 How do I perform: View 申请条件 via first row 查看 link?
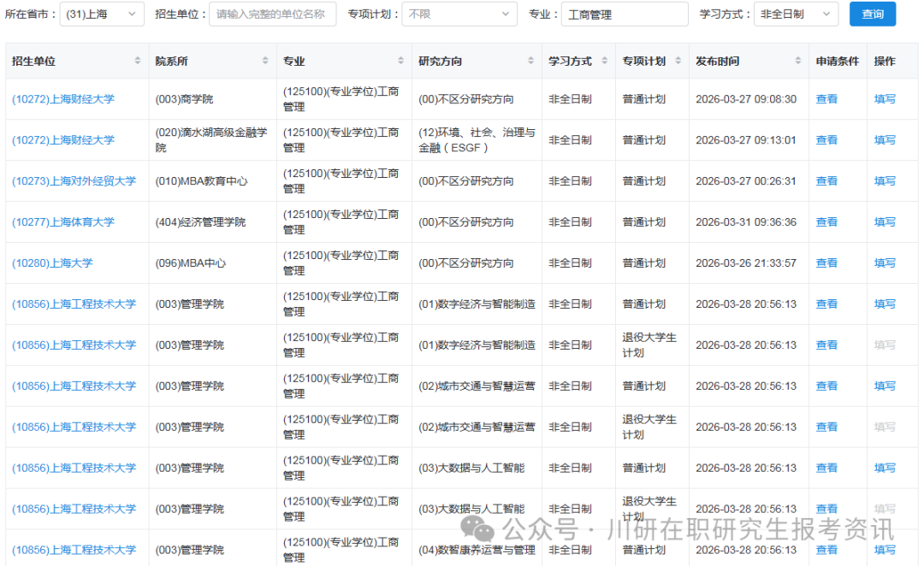coord(826,99)
